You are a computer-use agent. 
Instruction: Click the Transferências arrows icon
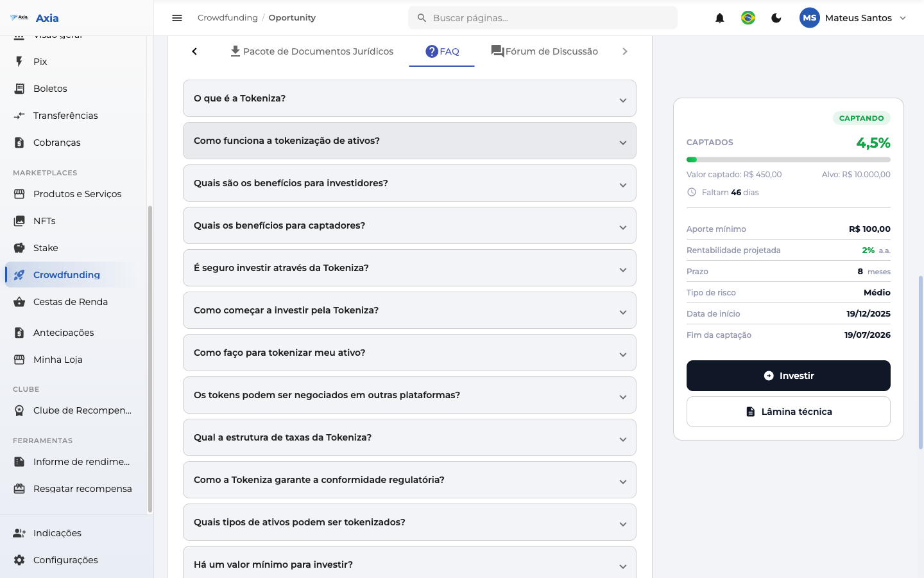(19, 116)
